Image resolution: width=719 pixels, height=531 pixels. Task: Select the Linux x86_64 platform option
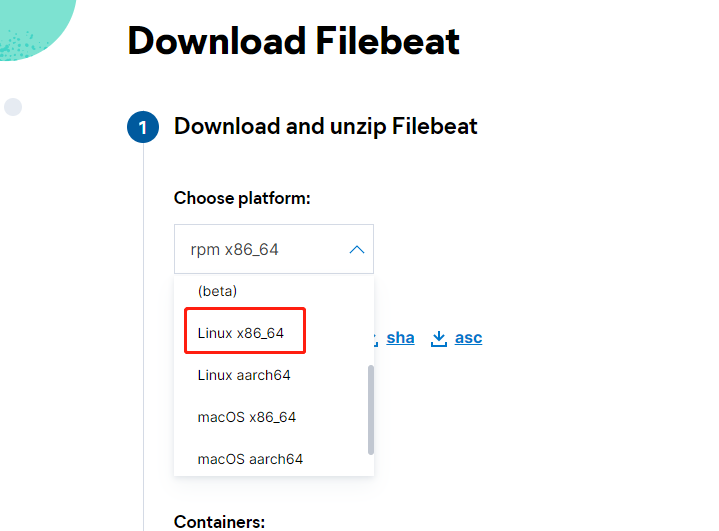(x=241, y=333)
